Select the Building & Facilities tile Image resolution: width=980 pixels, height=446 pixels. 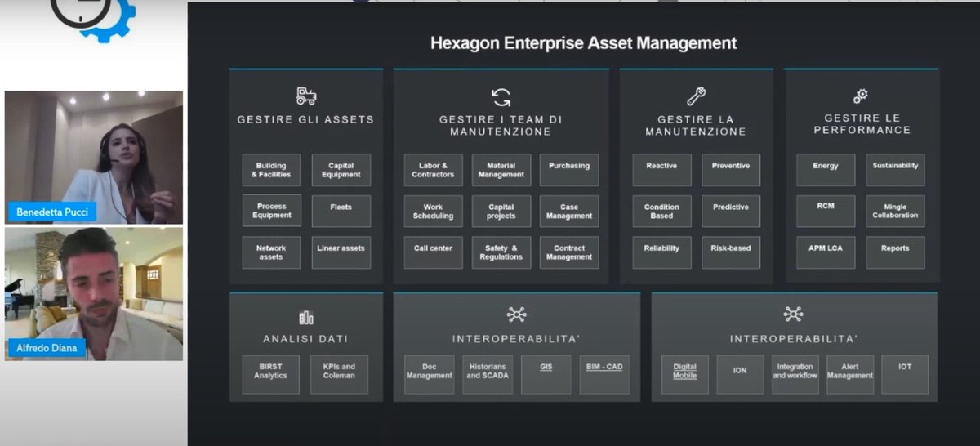pyautogui.click(x=271, y=170)
